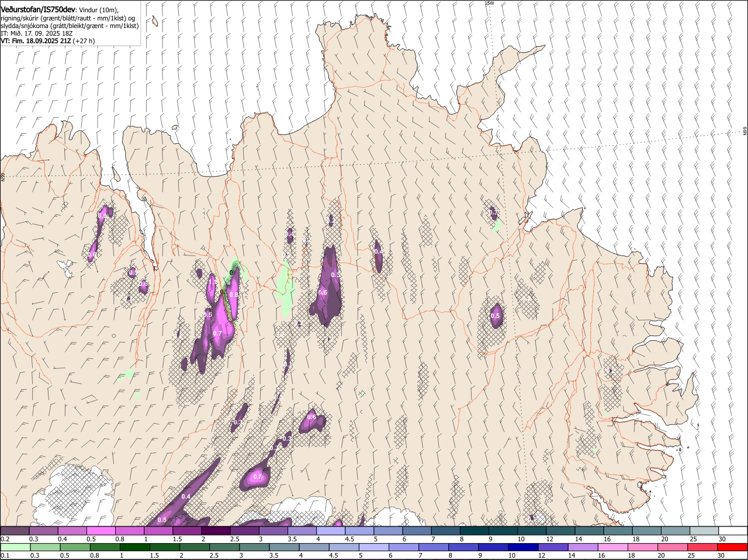Select upper scale swatch between 3.5 and 4

pos(302,530)
